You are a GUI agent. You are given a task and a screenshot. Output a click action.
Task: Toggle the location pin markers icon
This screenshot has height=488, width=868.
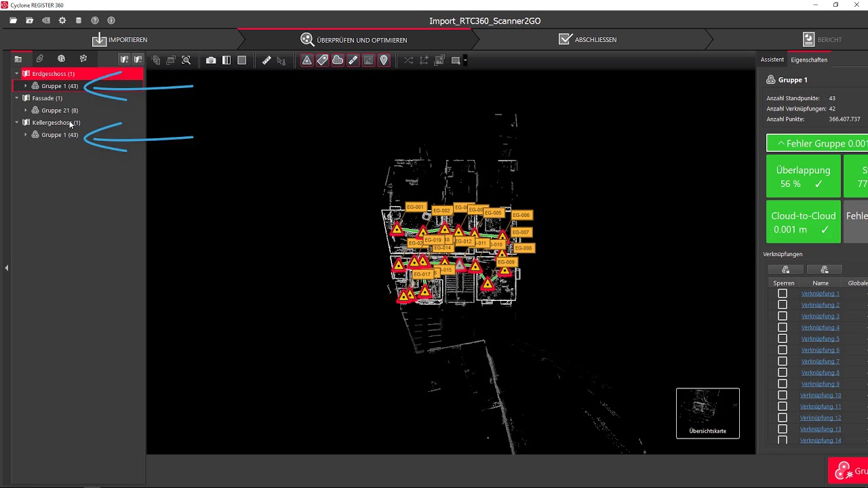(x=384, y=60)
